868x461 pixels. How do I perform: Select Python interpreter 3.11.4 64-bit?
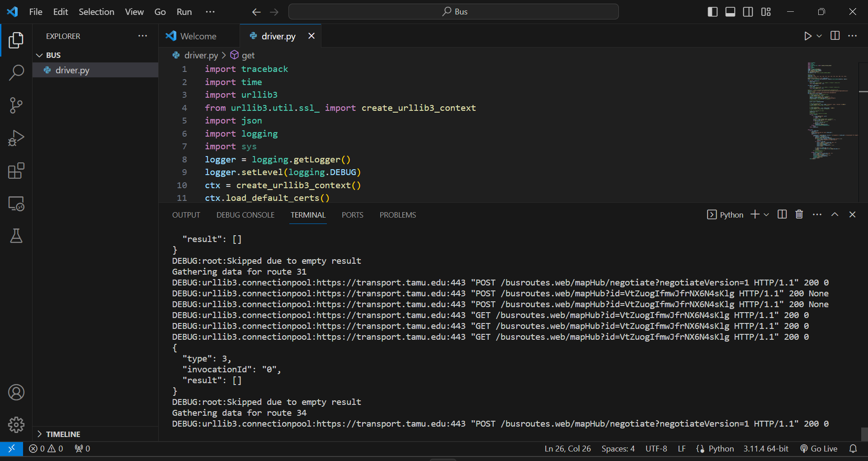pyautogui.click(x=766, y=448)
